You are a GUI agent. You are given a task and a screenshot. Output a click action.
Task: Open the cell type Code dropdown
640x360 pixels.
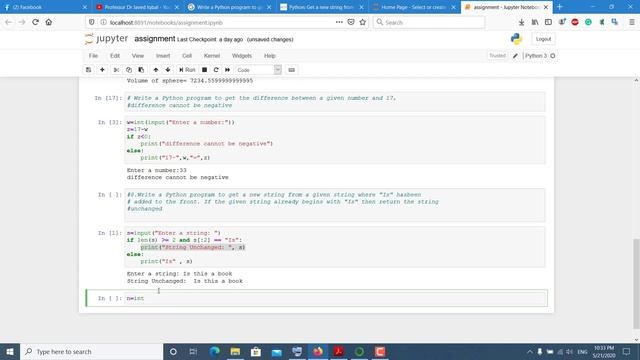[258, 70]
